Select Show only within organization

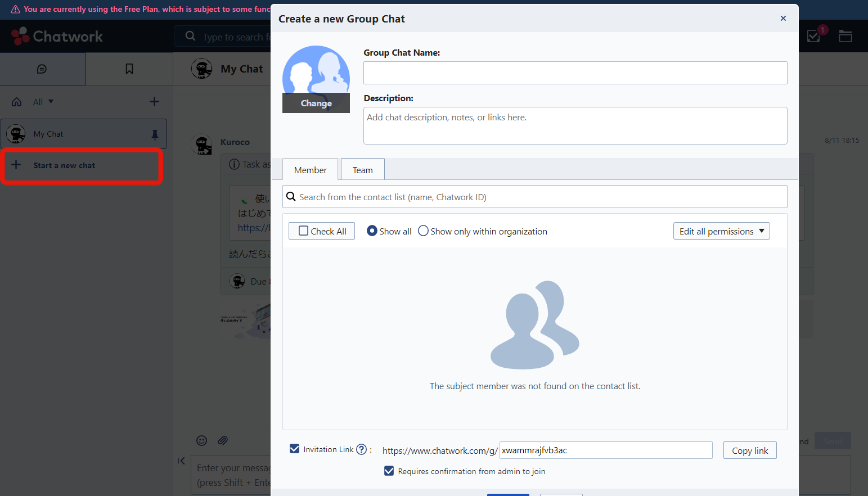(x=423, y=231)
